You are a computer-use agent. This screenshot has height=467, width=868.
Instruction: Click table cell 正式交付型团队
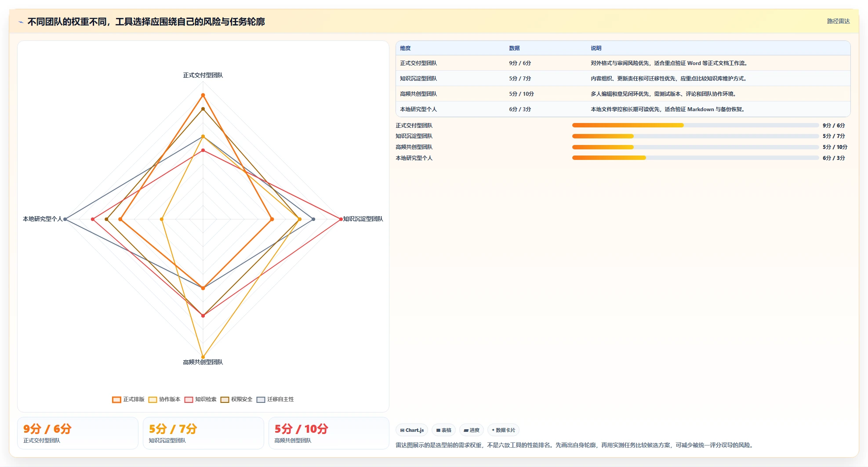[x=418, y=63]
